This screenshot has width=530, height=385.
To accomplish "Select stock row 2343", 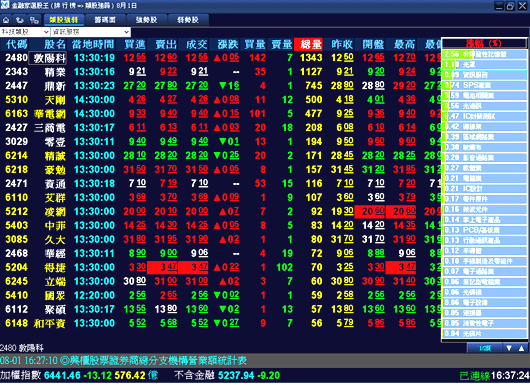I will [220, 72].
